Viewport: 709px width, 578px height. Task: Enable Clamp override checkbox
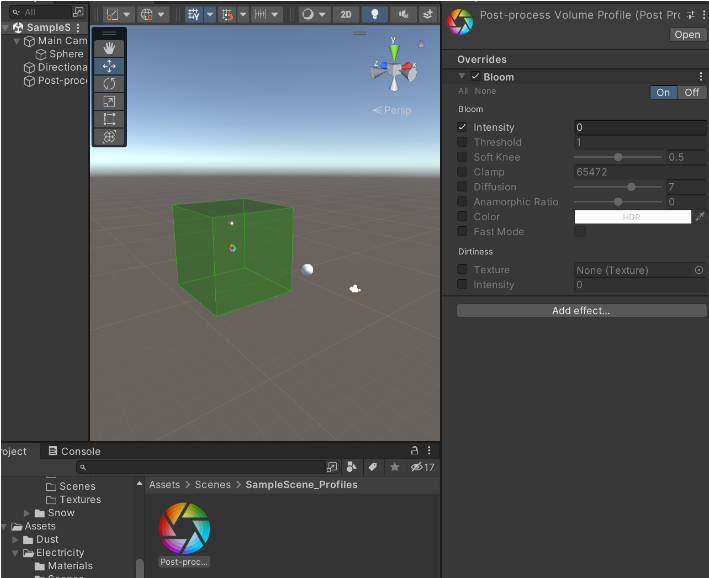(462, 172)
